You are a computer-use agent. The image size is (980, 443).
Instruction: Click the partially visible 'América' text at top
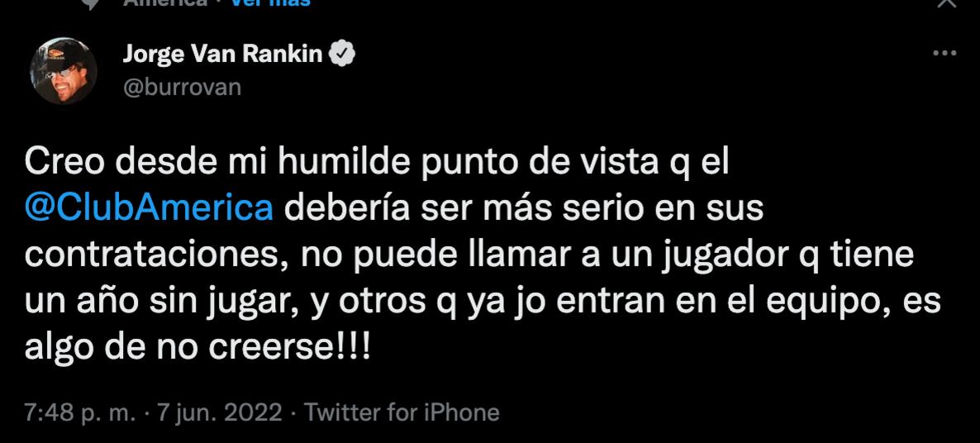(165, 2)
